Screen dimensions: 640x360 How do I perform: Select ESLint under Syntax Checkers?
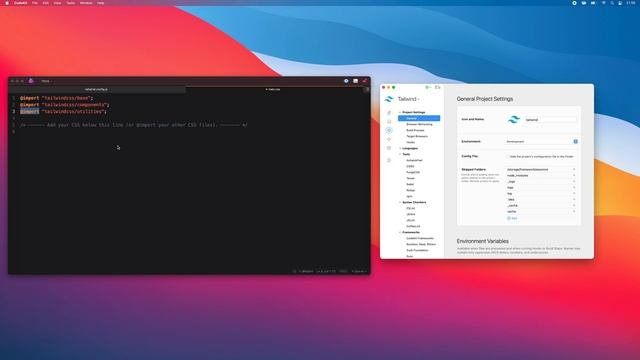pos(411,208)
